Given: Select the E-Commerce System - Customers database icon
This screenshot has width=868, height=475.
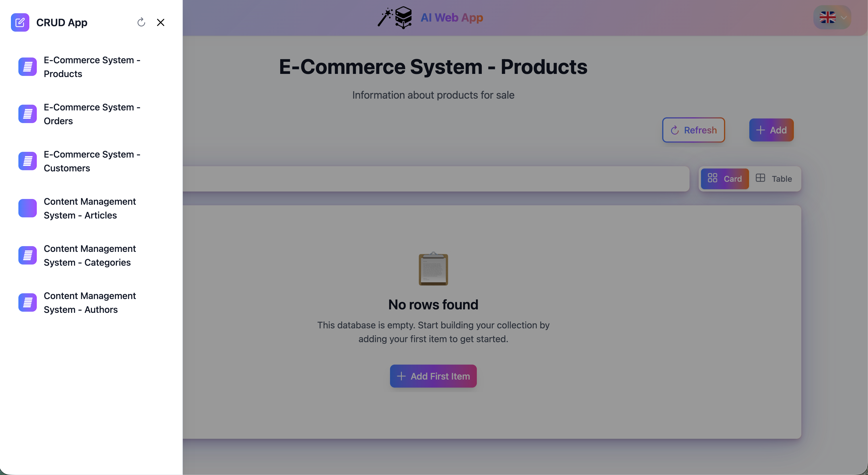Looking at the screenshot, I should (x=27, y=161).
